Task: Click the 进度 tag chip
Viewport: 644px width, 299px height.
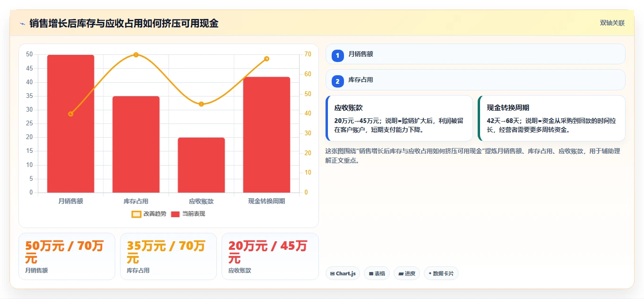Action: tap(407, 273)
